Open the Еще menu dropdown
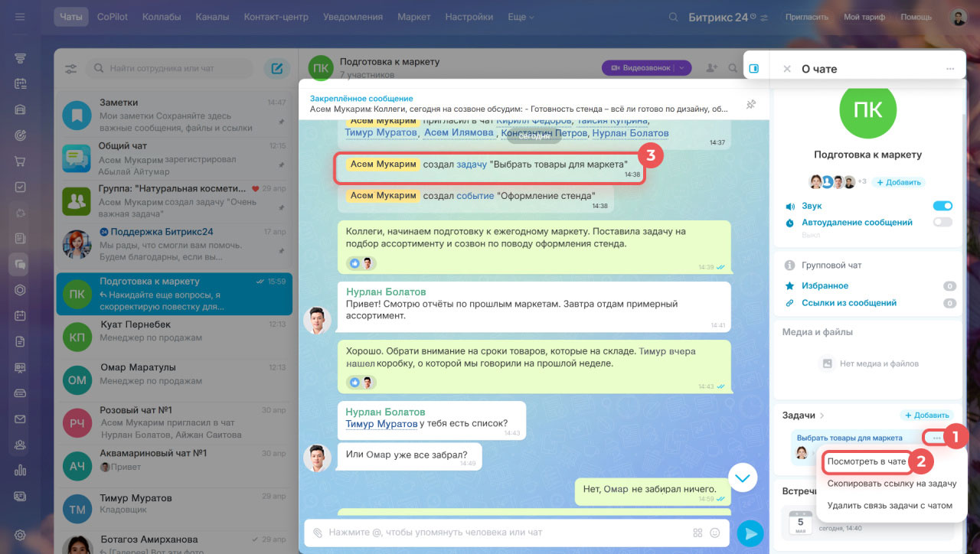This screenshot has width=980, height=554. tap(521, 17)
